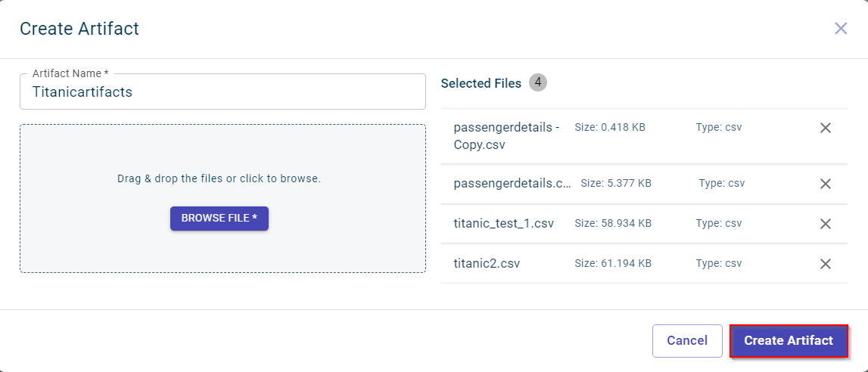Click the Artifact Name text field
Viewport: 868px width, 372px height.
coord(222,92)
